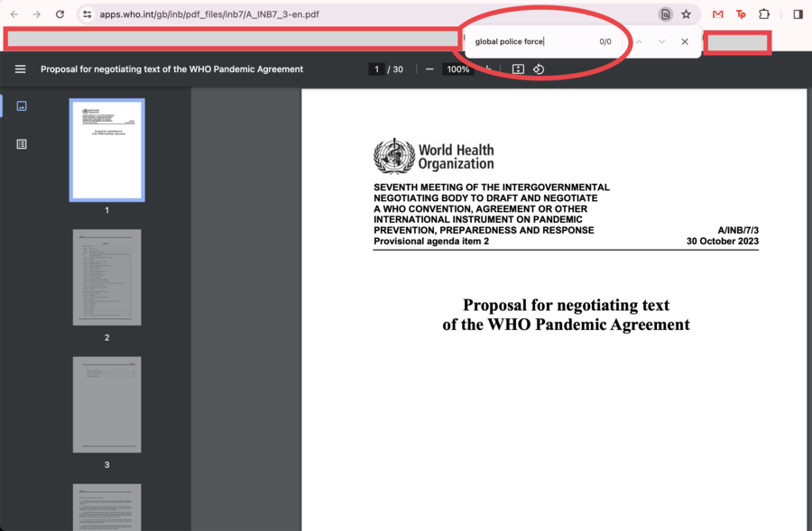
Task: Go forward using browser forward arrow
Action: (37, 14)
